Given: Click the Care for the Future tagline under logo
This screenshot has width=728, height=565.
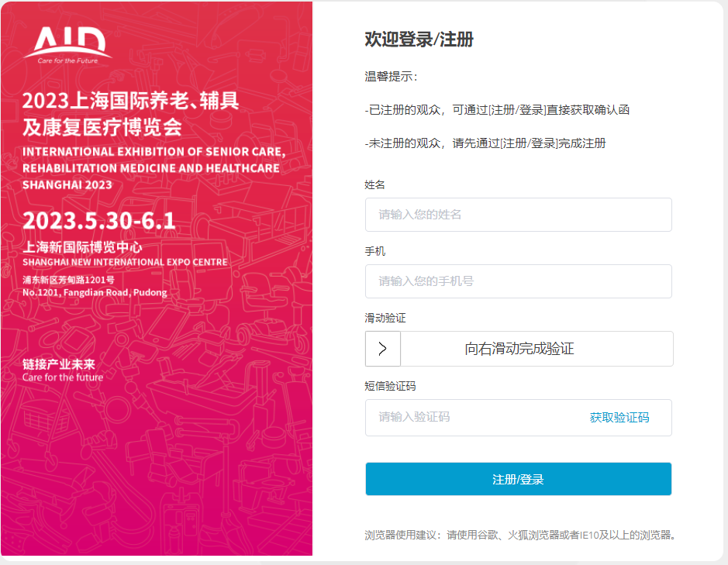Looking at the screenshot, I should coord(67,60).
